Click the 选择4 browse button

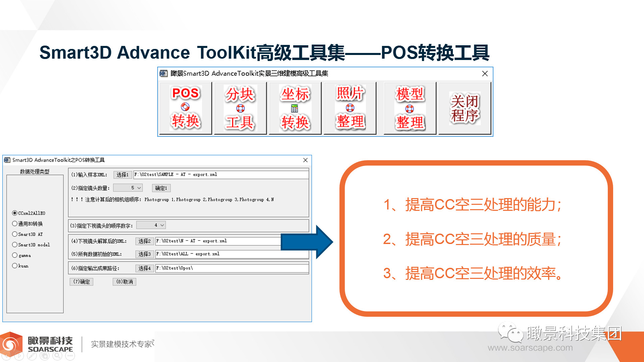(x=145, y=268)
